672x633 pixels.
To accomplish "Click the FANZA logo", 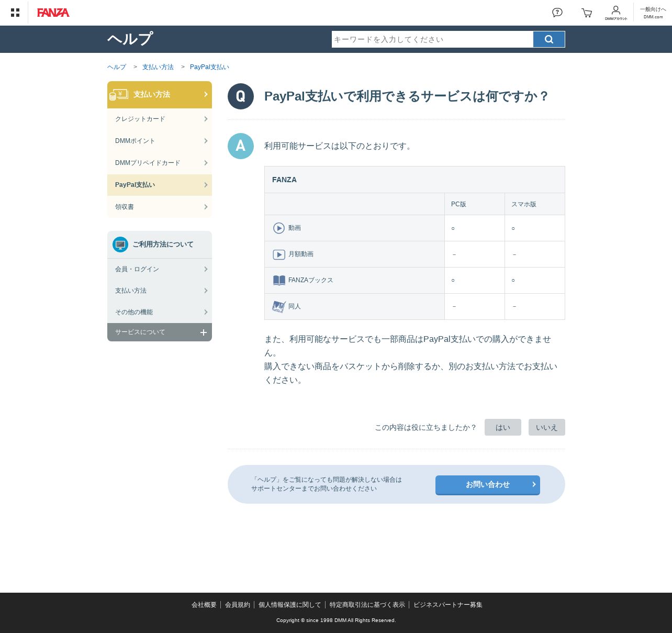I will click(x=53, y=13).
